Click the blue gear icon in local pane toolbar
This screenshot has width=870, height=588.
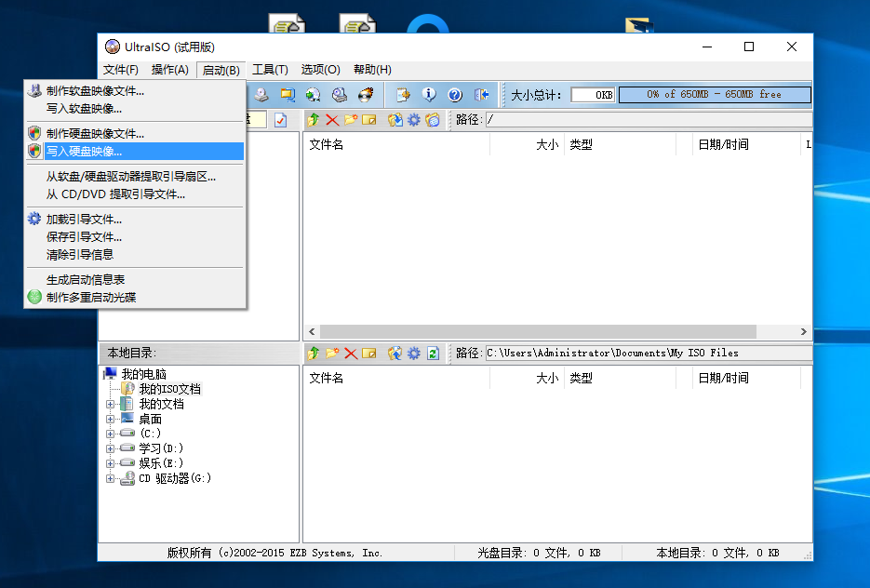pyautogui.click(x=414, y=354)
